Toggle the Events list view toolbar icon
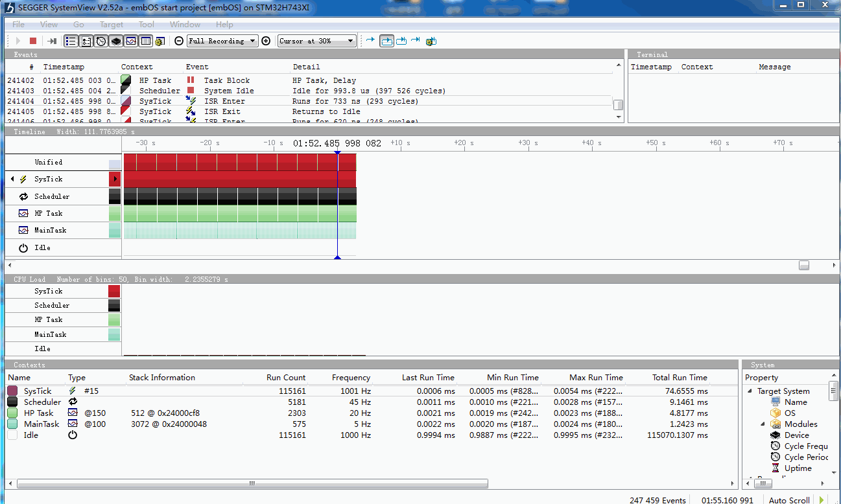This screenshot has height=504, width=841. point(70,41)
